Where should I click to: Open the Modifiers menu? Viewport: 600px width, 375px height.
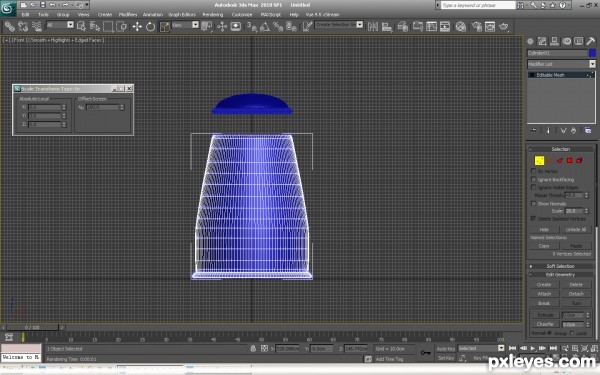coord(128,15)
